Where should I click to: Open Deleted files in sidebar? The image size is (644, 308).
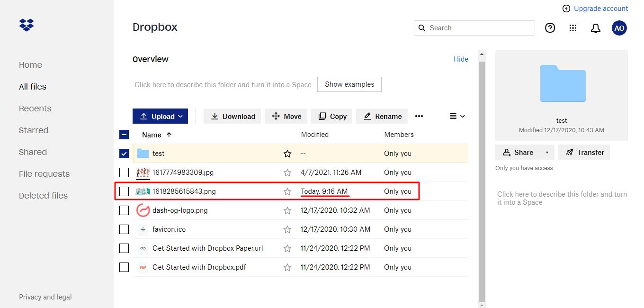pyautogui.click(x=43, y=196)
